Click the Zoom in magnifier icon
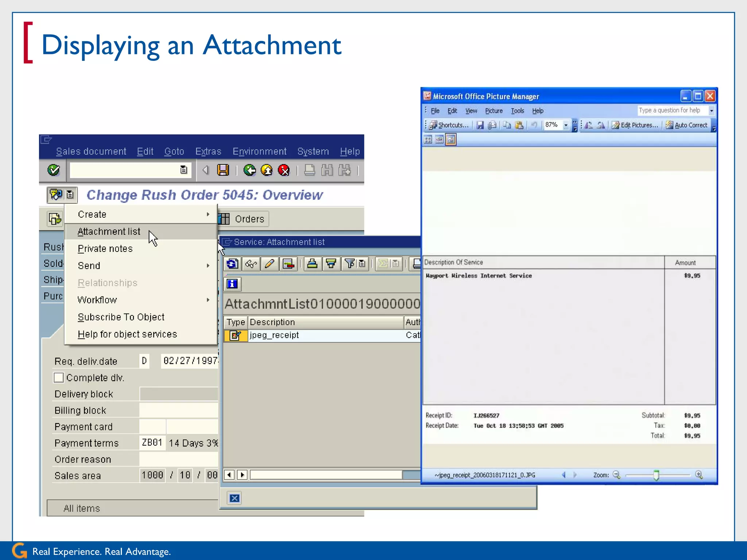The image size is (747, 560). point(699,475)
